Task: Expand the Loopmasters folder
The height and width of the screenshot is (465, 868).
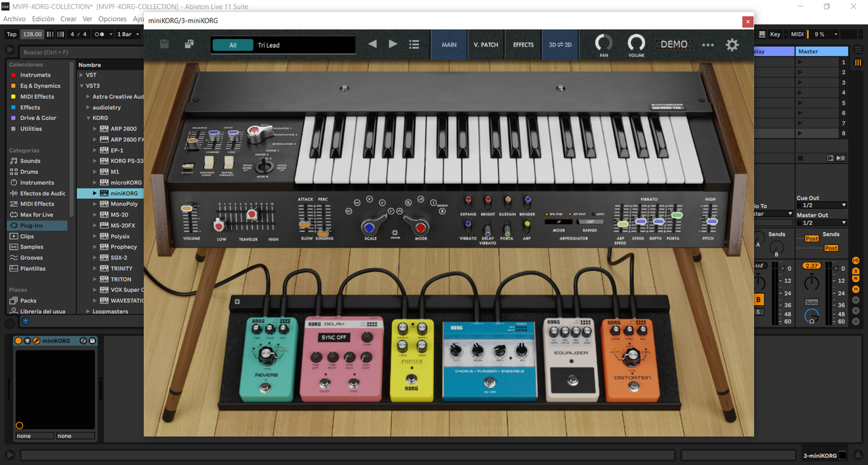Action: (88, 312)
